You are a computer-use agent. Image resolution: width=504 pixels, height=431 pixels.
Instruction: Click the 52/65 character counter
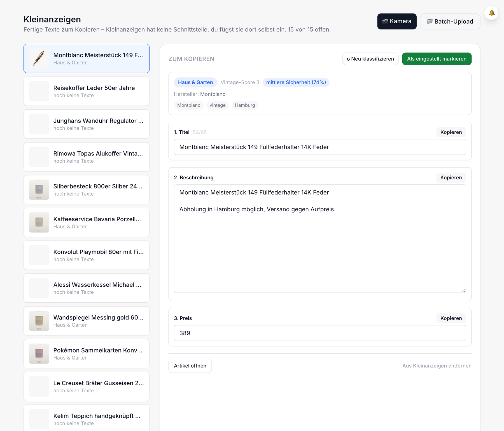[200, 132]
